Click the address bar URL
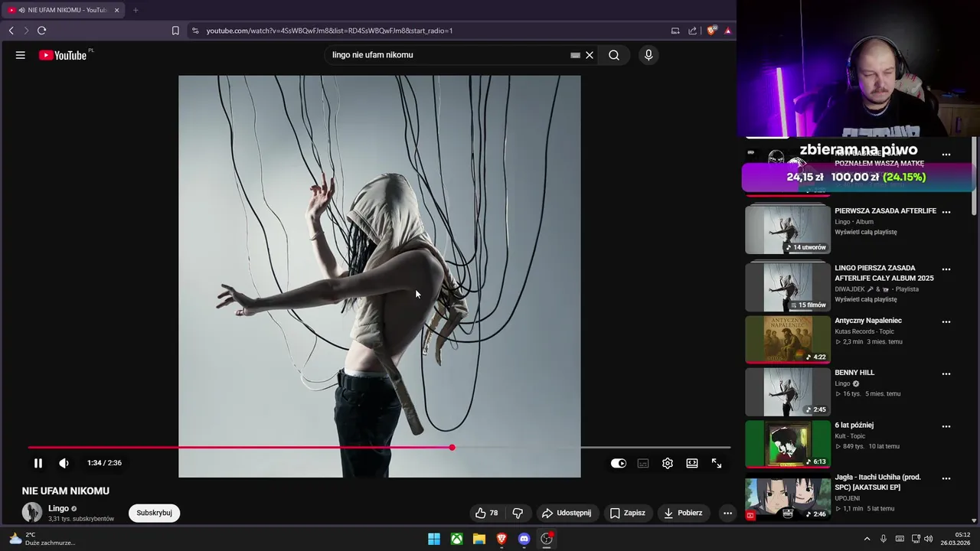The image size is (980, 551). [x=329, y=31]
